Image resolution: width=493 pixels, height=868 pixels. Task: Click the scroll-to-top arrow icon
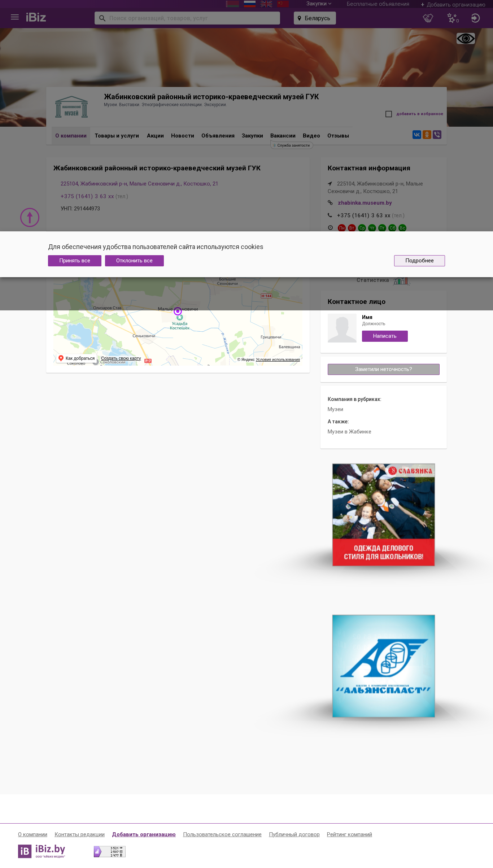pyautogui.click(x=30, y=218)
